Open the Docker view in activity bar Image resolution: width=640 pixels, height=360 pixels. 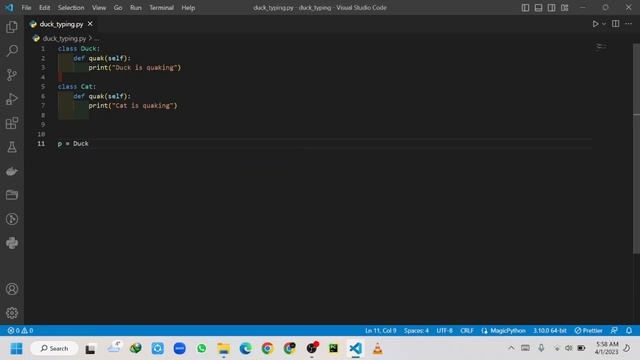tap(12, 171)
